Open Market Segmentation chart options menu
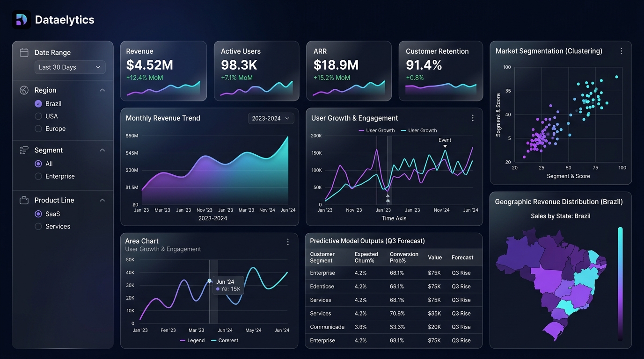 (621, 51)
